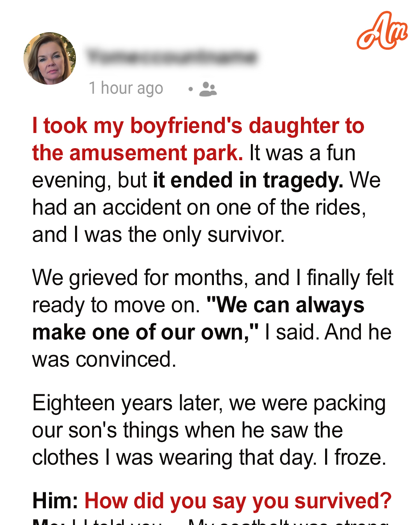Viewport: 420px width, 525px height.
Task: Click the red "How did you say you survived?" question
Action: click(x=238, y=500)
